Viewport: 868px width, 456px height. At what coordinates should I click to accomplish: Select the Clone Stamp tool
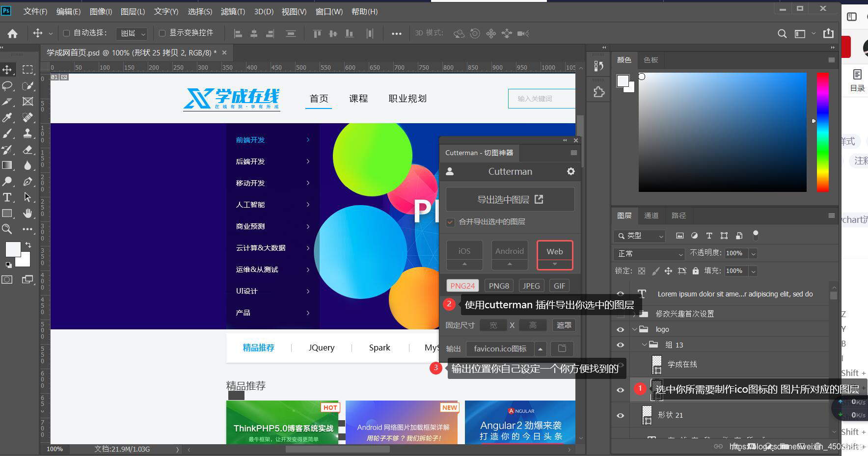27,133
